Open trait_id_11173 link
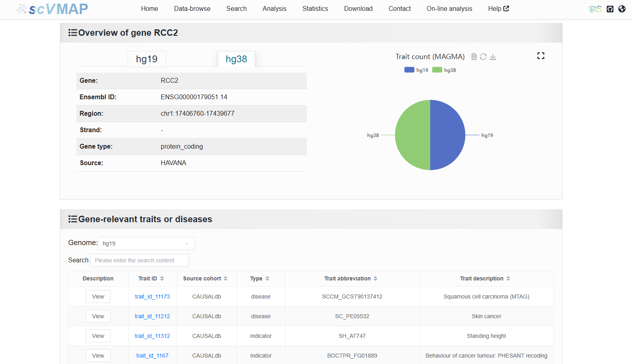This screenshot has width=632, height=364. 152,297
